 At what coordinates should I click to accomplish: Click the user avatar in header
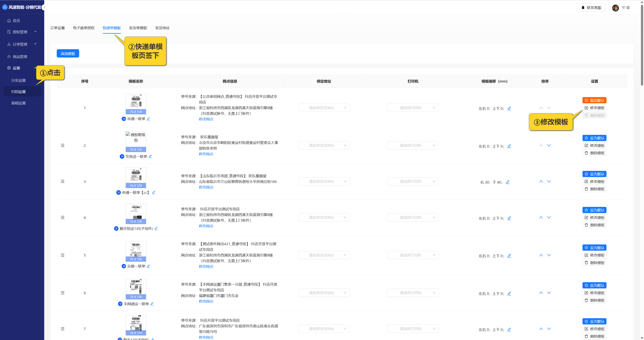(615, 8)
